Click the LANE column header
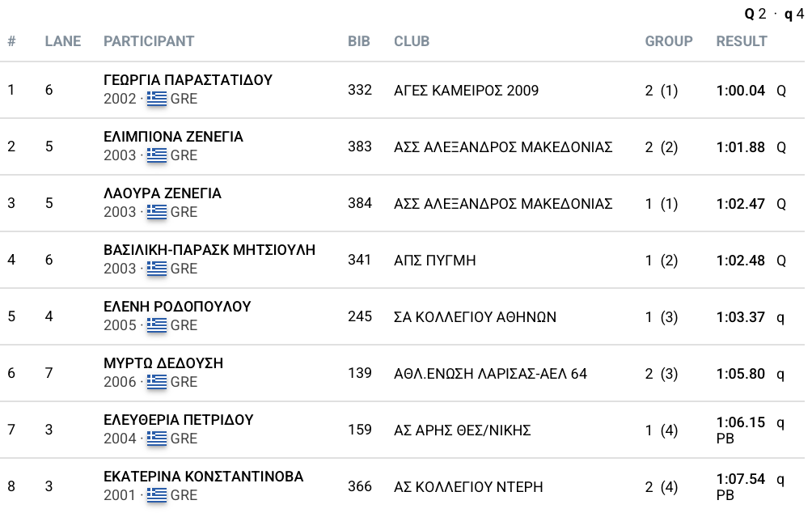Image resolution: width=812 pixels, height=513 pixels. coord(63,41)
